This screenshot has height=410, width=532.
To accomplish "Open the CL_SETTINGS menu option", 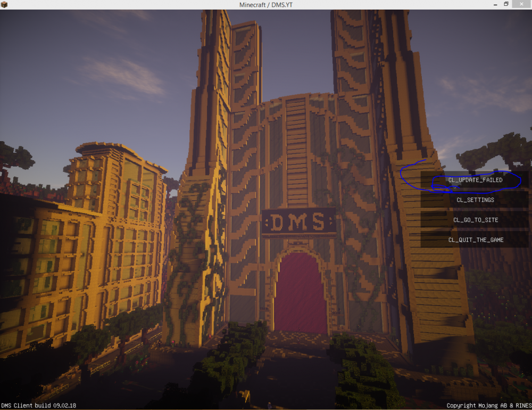I will [475, 200].
